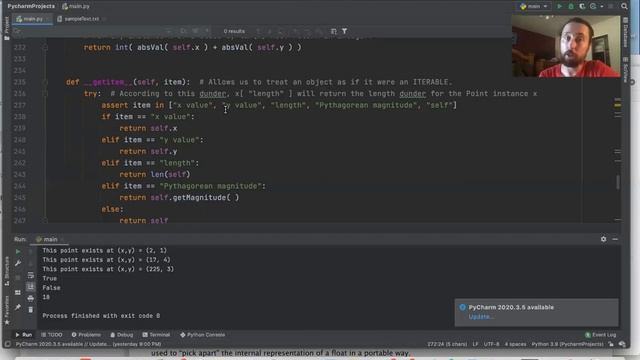Open the 4 spaces indent selector

click(516, 344)
